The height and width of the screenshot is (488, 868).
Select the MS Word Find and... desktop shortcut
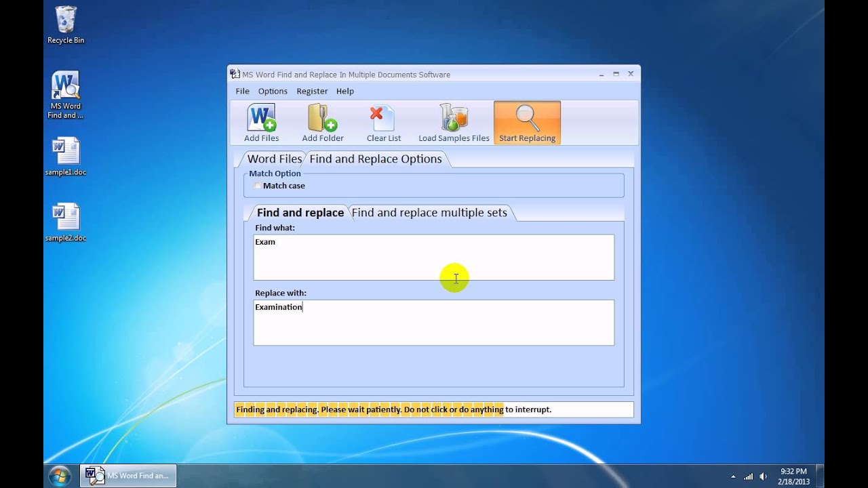[66, 95]
